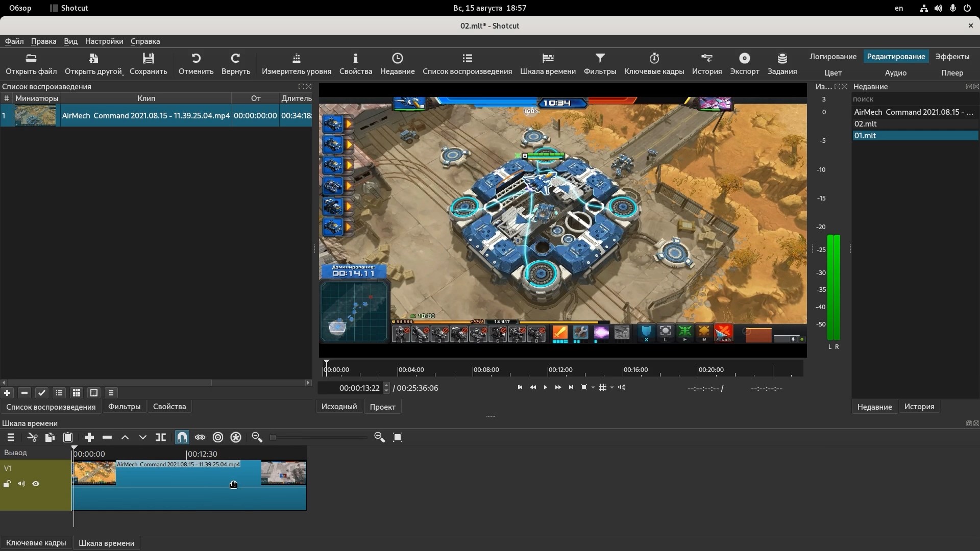The image size is (980, 551).
Task: Click the timeline zoom slider
Action: pyautogui.click(x=319, y=437)
